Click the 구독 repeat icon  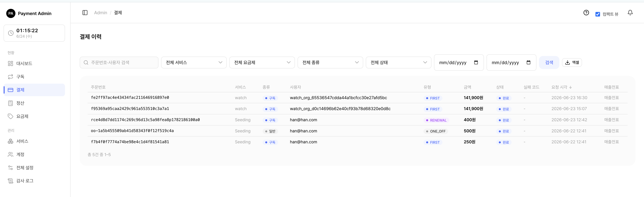click(10, 77)
